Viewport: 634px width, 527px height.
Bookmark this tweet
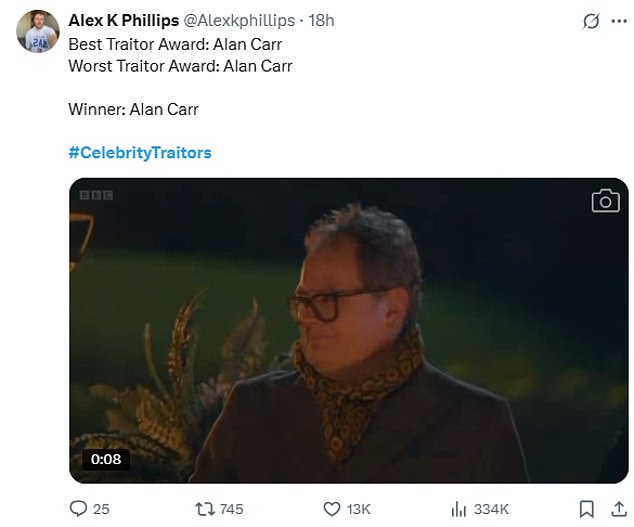pyautogui.click(x=588, y=509)
